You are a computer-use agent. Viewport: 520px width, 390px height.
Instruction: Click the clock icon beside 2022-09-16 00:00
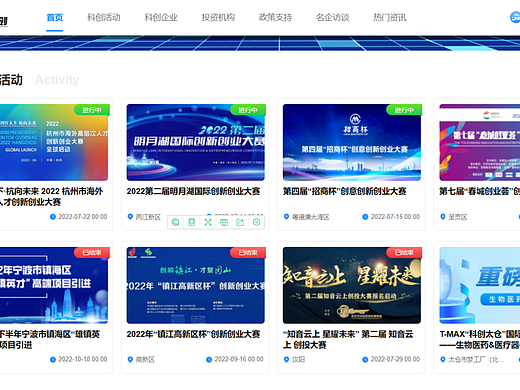(209, 359)
